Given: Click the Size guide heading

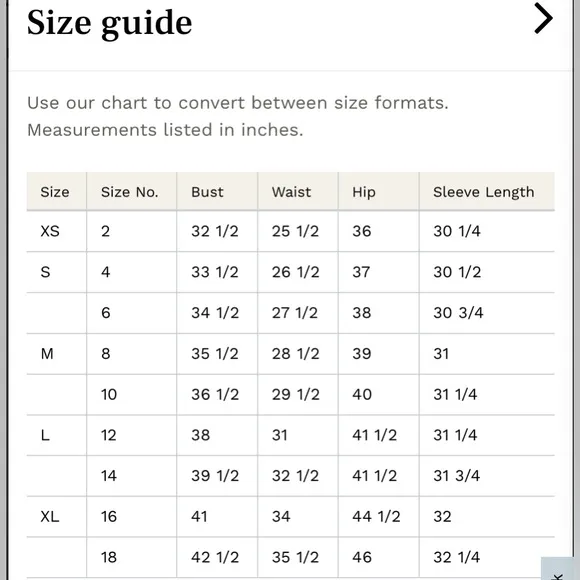Looking at the screenshot, I should pos(109,23).
